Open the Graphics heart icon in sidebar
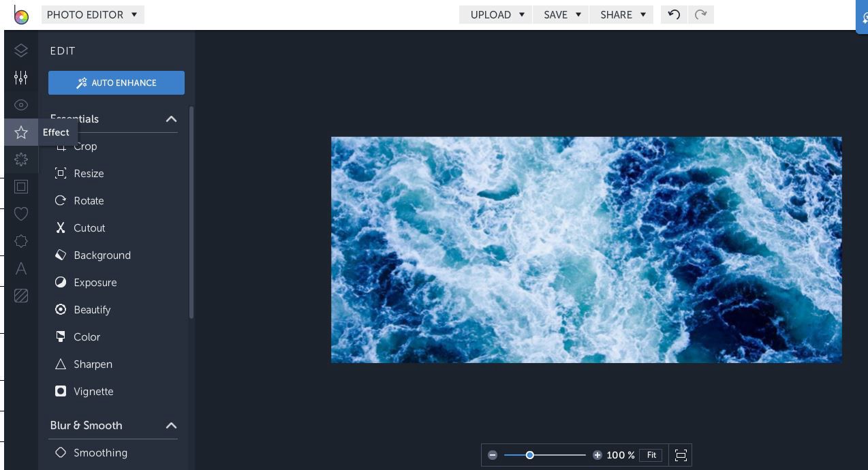 pos(21,214)
